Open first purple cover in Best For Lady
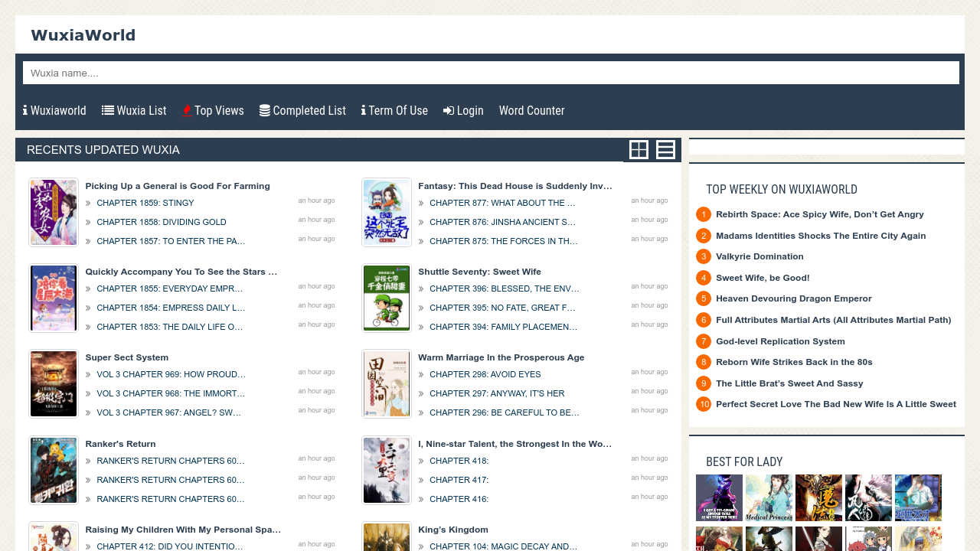 tap(719, 497)
